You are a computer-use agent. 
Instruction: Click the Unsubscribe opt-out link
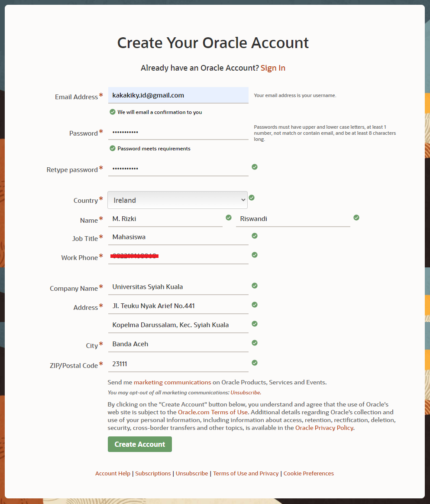coord(246,392)
